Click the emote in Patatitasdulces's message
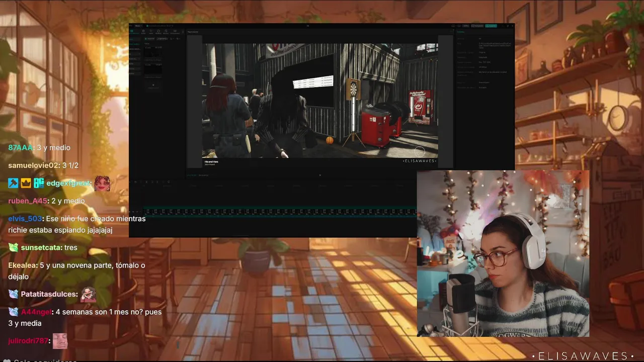Viewport: 644px width, 362px height. 89,294
